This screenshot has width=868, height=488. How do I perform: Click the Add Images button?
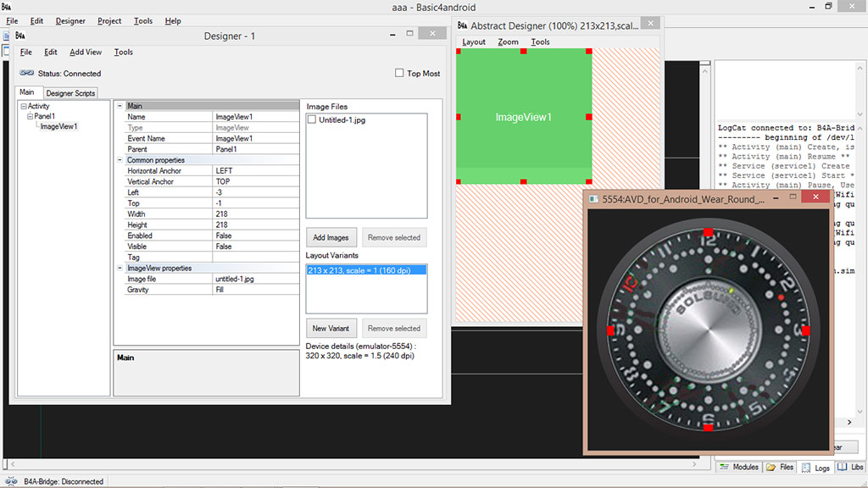pos(331,238)
